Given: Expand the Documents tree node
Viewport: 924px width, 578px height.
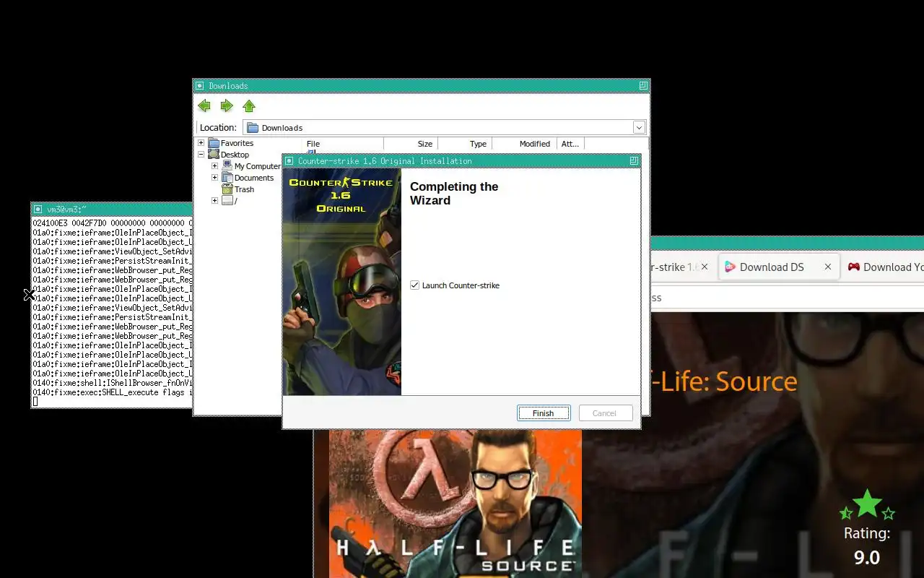Looking at the screenshot, I should pos(214,178).
